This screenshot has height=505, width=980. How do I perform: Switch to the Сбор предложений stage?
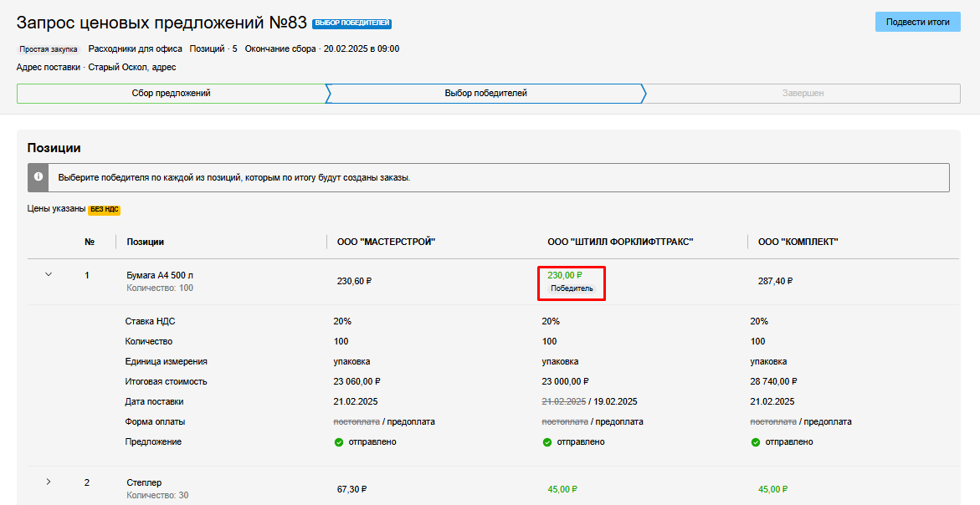click(171, 93)
